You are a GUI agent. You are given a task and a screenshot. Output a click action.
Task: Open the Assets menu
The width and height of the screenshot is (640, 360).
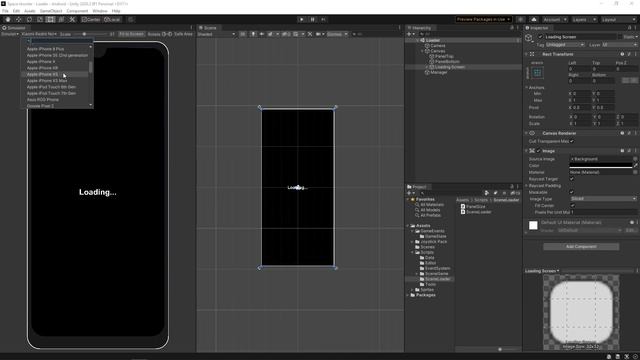click(30, 11)
